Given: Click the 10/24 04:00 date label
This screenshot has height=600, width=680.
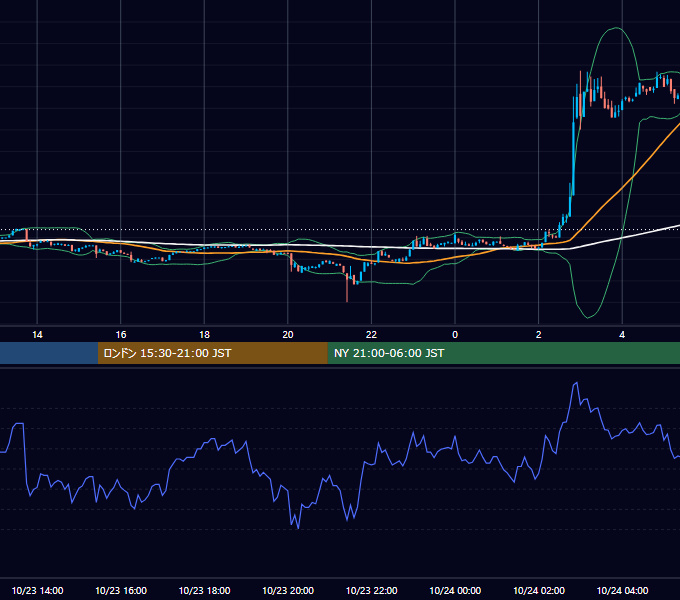Looking at the screenshot, I should click(x=622, y=590).
